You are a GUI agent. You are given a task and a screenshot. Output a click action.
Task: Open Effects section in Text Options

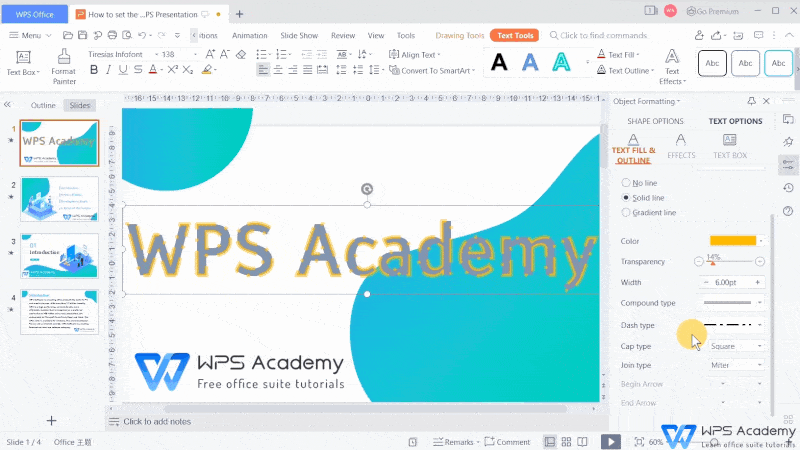click(681, 146)
